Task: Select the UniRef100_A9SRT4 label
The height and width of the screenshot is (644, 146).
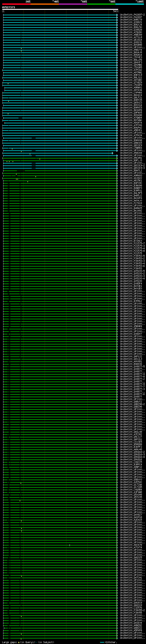Action: (131, 123)
